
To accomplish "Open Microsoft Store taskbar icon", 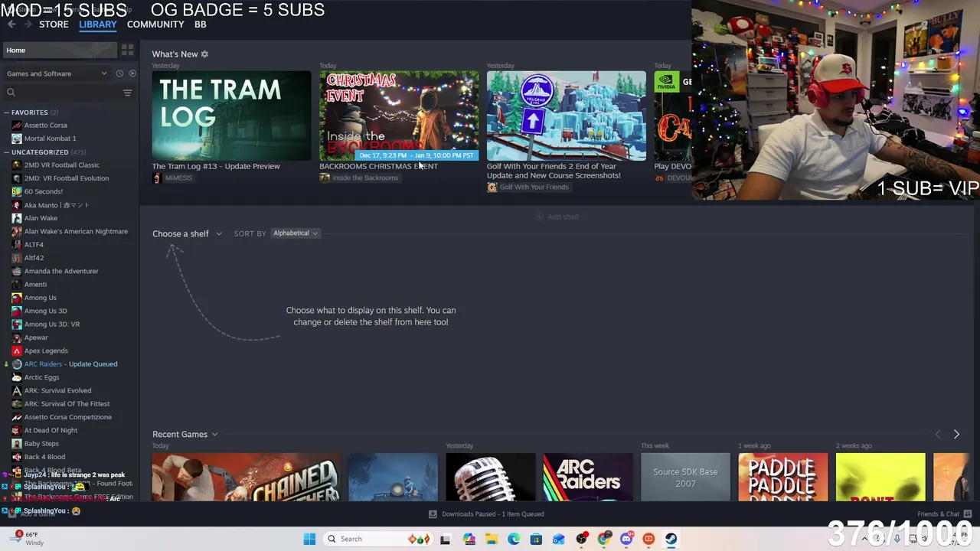I will coord(536,539).
